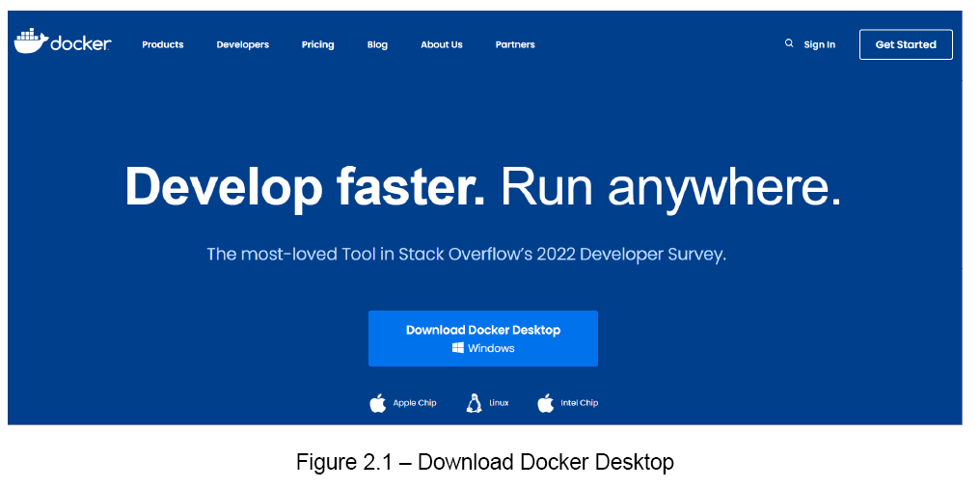
Task: Click the Sign In link
Action: pos(819,45)
